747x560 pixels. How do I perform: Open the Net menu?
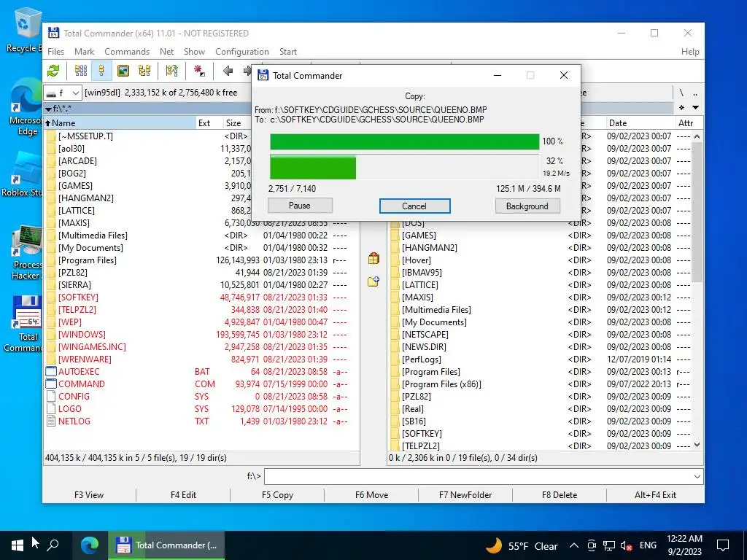[167, 52]
